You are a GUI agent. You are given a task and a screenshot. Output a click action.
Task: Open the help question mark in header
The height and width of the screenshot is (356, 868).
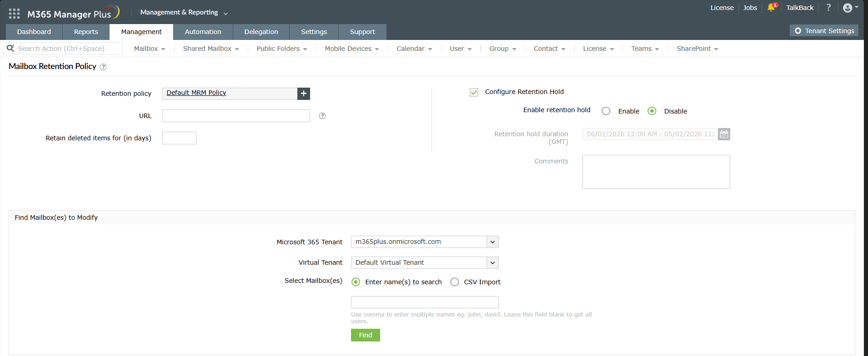point(828,7)
